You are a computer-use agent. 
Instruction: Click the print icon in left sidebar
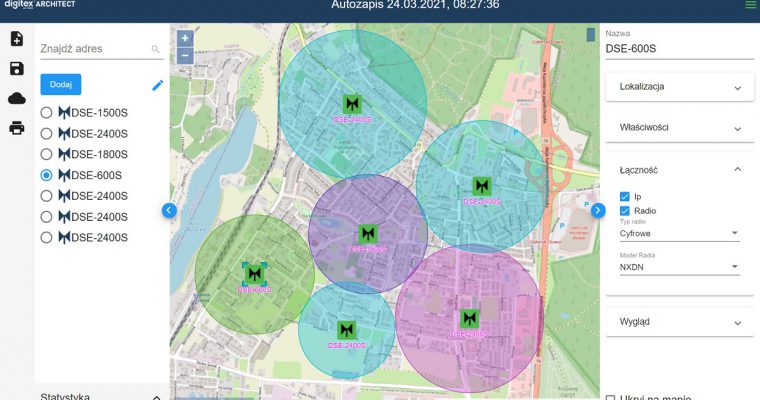[16, 128]
